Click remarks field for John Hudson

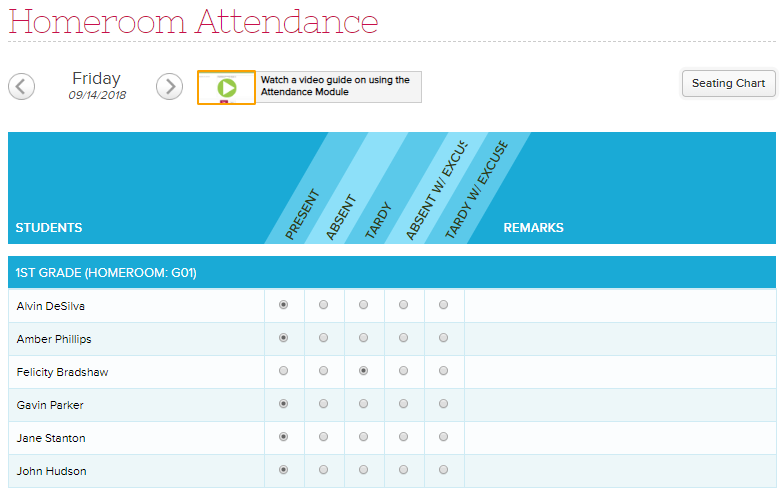click(620, 471)
